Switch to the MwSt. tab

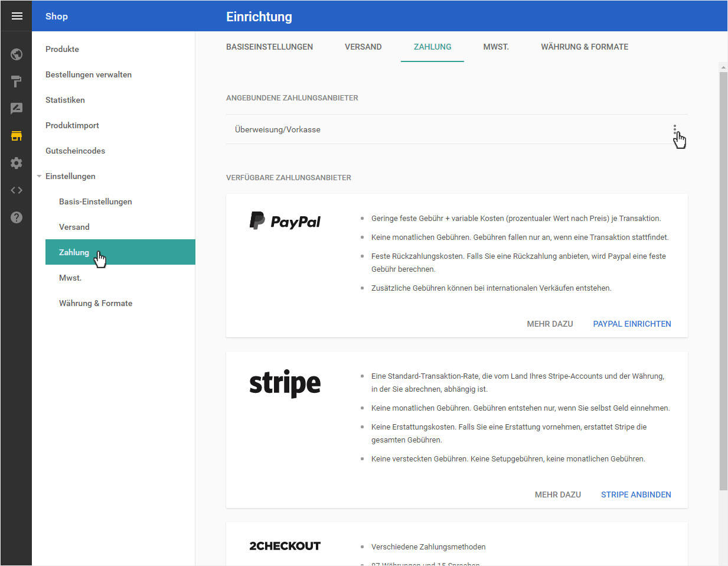click(496, 47)
